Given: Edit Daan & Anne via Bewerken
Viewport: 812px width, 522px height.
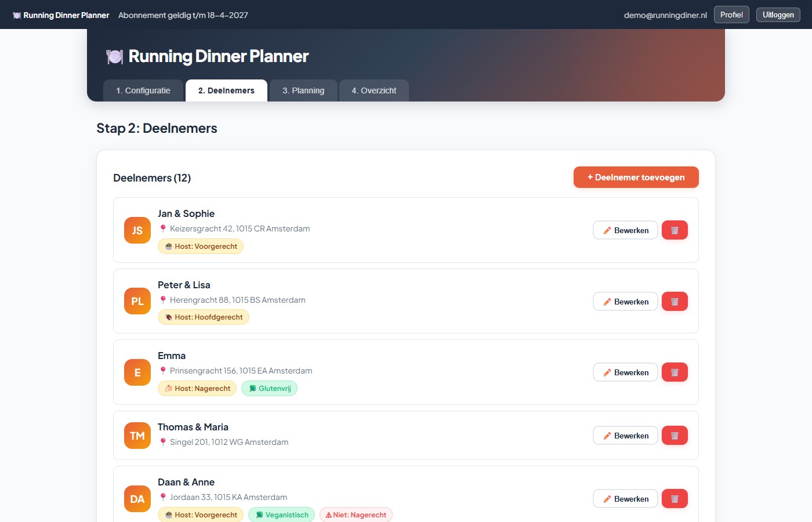Looking at the screenshot, I should [625, 499].
